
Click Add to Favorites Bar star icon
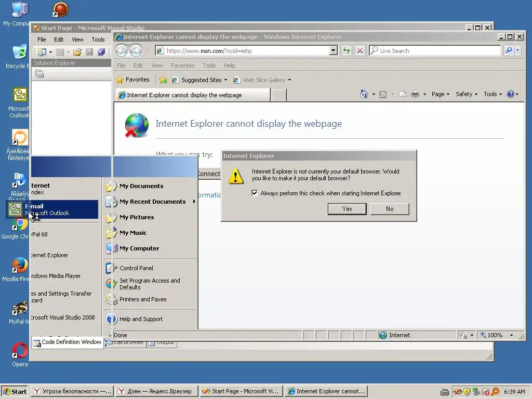[163, 79]
